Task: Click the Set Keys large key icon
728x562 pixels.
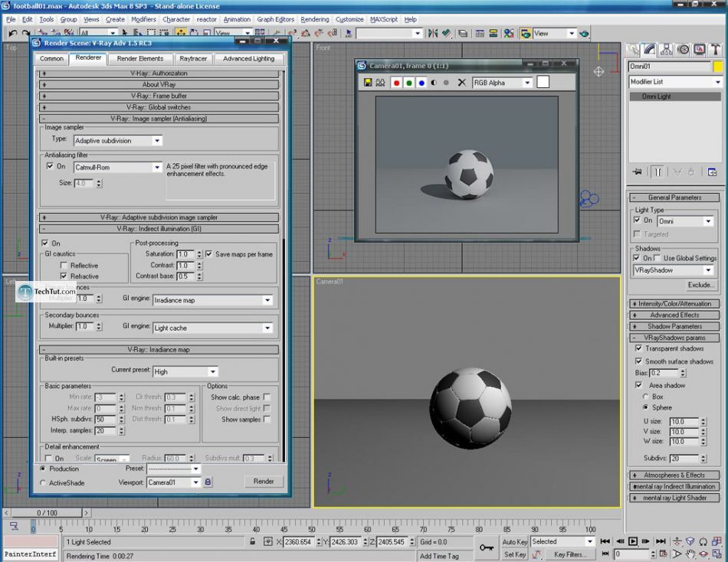Action: pyautogui.click(x=486, y=547)
